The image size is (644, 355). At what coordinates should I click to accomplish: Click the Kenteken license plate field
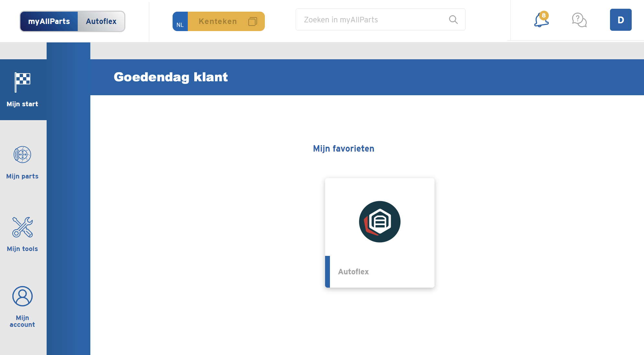point(218,21)
